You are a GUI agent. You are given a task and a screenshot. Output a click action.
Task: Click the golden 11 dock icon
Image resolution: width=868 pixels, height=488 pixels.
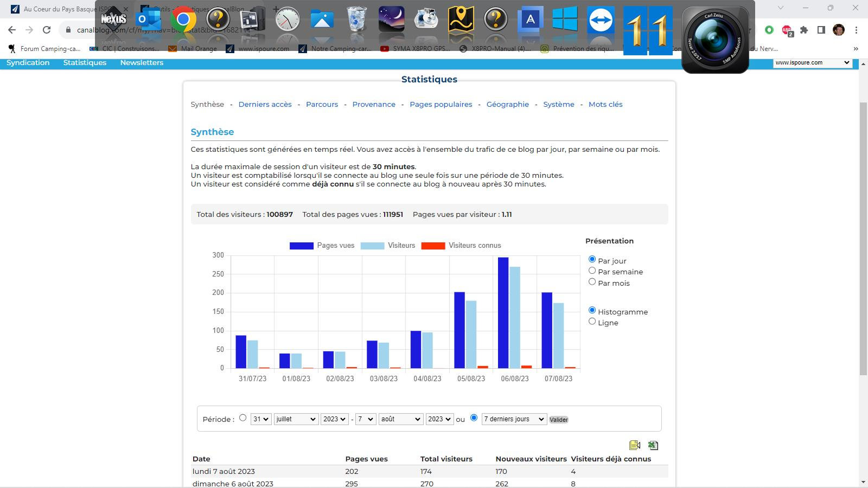pyautogui.click(x=648, y=30)
